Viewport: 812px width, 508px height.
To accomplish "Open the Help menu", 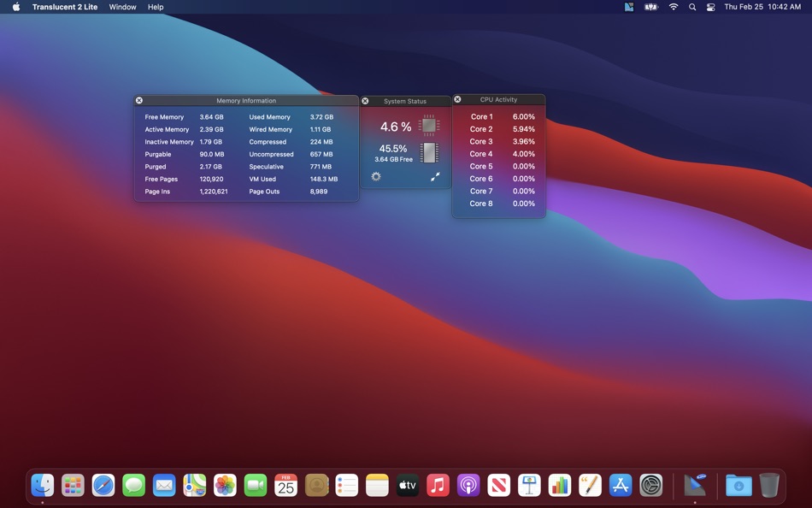I will tap(156, 7).
